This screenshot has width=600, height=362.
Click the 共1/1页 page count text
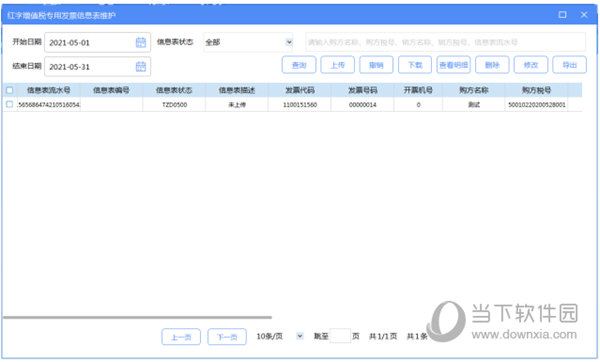click(383, 336)
